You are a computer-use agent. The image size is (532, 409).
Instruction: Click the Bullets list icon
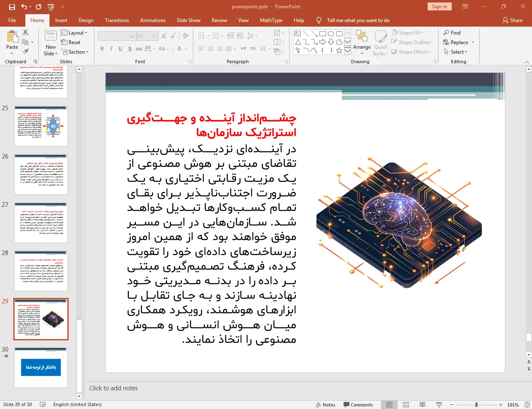point(201,36)
